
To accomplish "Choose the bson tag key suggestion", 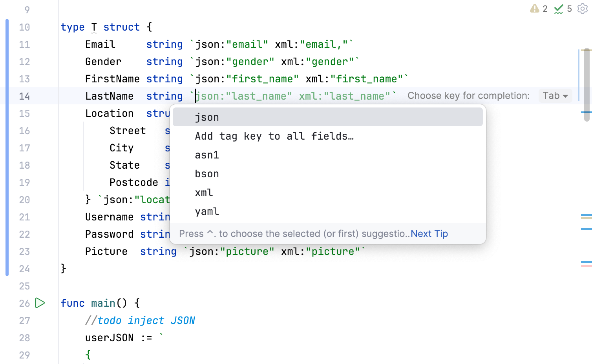I will pyautogui.click(x=207, y=174).
